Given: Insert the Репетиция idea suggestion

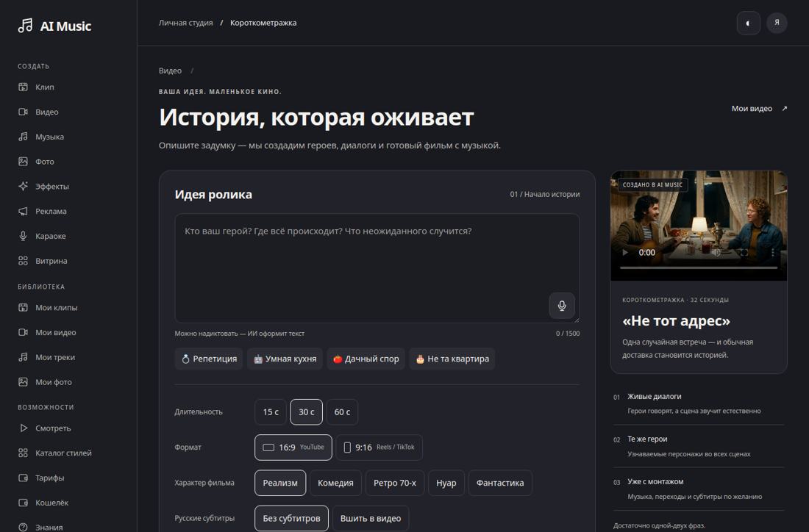Looking at the screenshot, I should (x=209, y=359).
